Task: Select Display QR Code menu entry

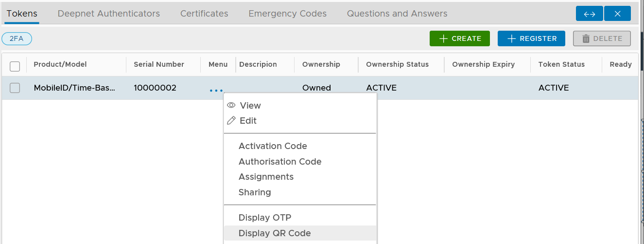Action: pyautogui.click(x=275, y=233)
